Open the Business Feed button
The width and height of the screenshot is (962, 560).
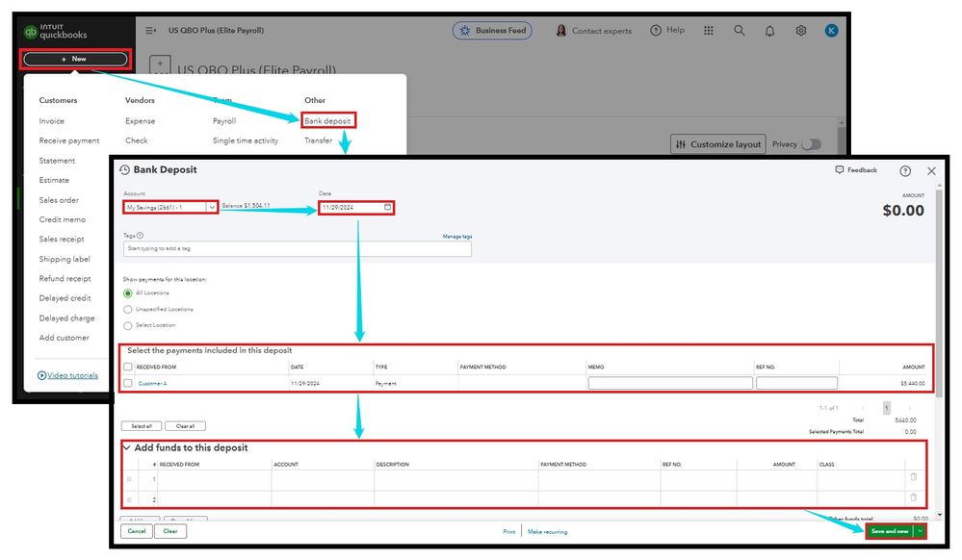point(492,30)
